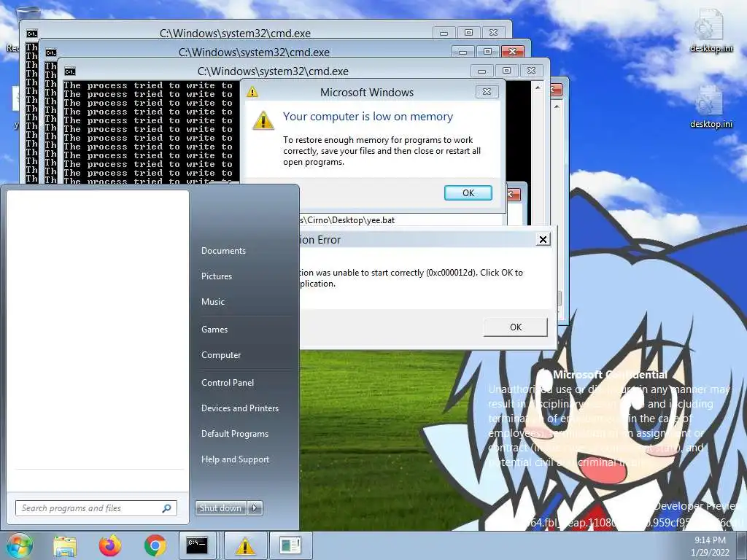Maximize the middle cmd.exe window

coord(487,52)
